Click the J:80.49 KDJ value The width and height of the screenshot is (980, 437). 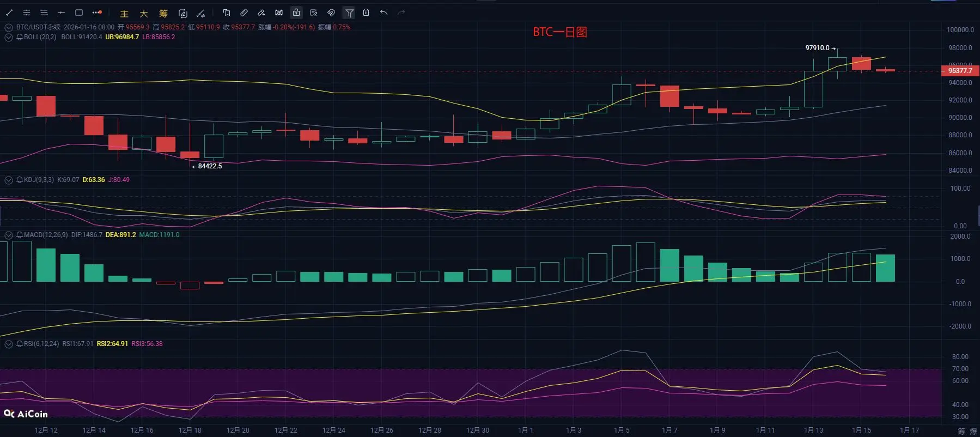tap(119, 180)
